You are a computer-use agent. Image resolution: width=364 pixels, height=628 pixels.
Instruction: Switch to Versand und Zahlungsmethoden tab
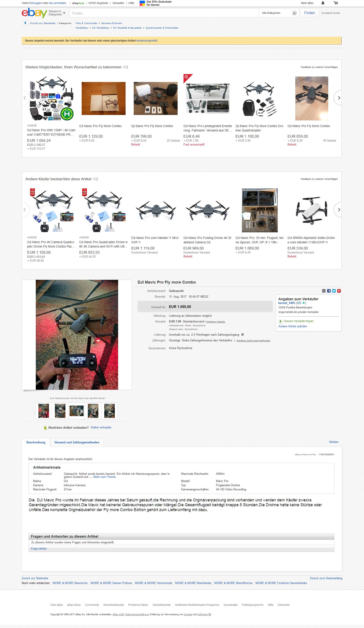point(77,442)
